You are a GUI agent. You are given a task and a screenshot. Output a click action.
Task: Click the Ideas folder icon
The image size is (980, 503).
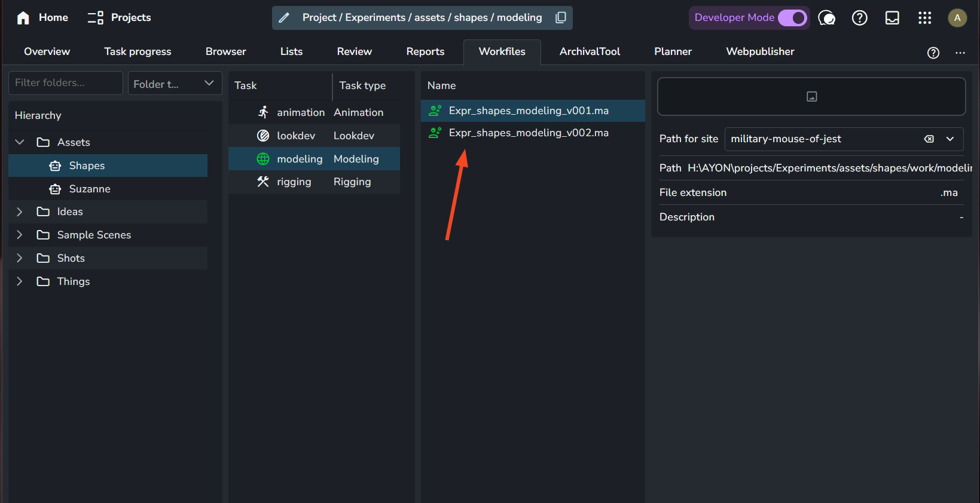click(x=43, y=211)
